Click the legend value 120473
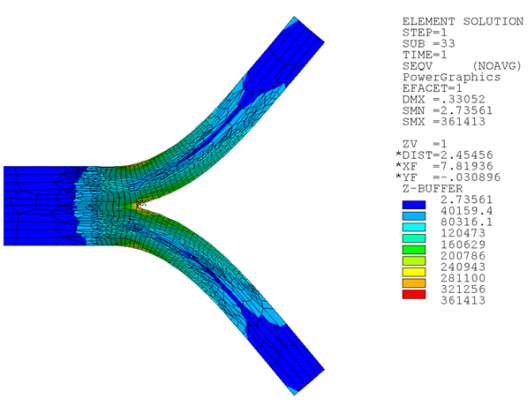 [463, 233]
